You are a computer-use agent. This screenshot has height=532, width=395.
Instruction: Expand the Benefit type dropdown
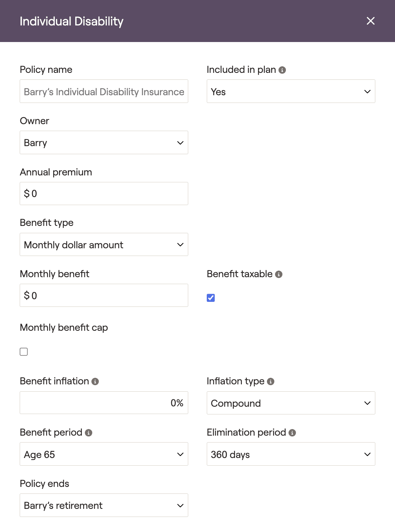pyautogui.click(x=104, y=244)
